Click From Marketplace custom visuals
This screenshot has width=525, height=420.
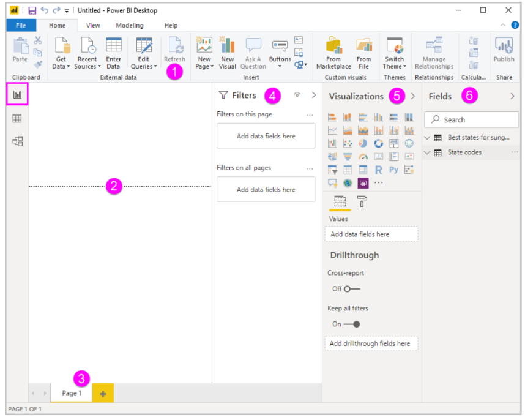pyautogui.click(x=334, y=53)
